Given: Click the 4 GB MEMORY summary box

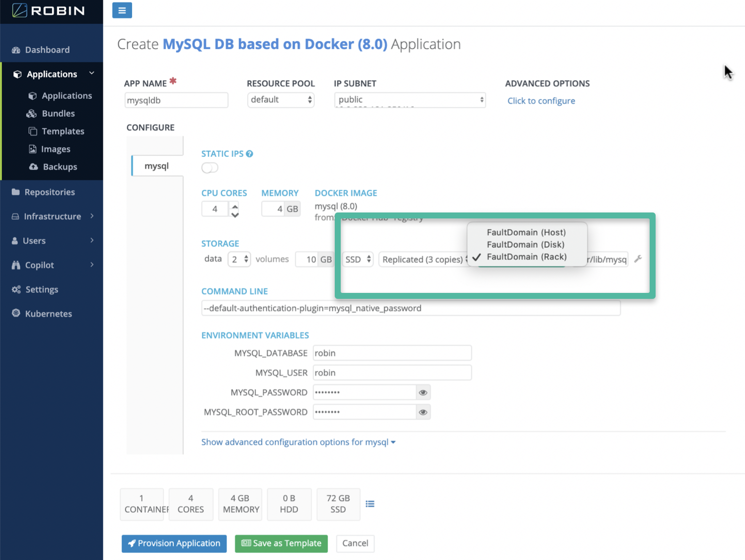Looking at the screenshot, I should (x=241, y=504).
